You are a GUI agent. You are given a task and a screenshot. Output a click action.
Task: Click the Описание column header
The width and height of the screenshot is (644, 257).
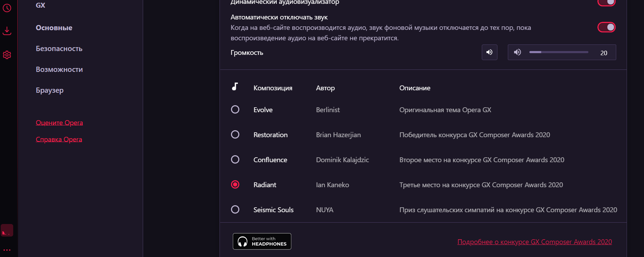coord(415,88)
